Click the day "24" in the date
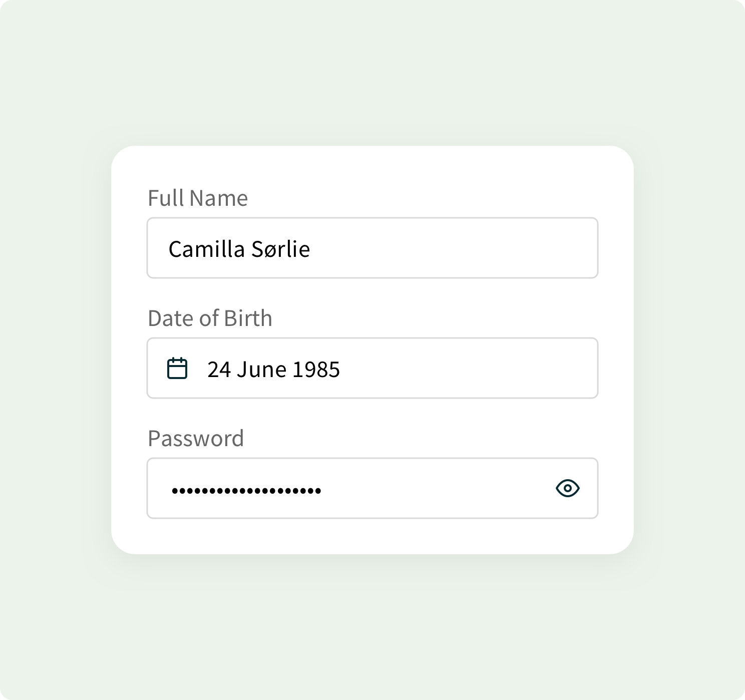Viewport: 745px width, 700px height. click(219, 370)
